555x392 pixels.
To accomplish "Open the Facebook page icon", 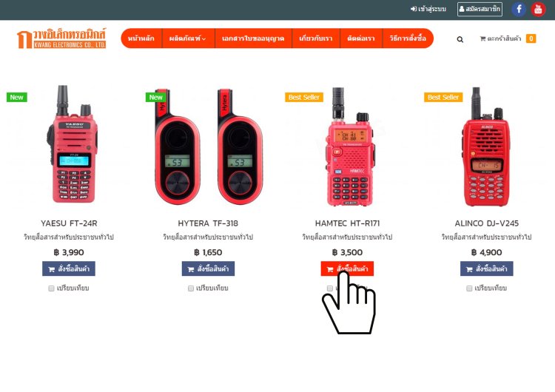I will [x=519, y=9].
